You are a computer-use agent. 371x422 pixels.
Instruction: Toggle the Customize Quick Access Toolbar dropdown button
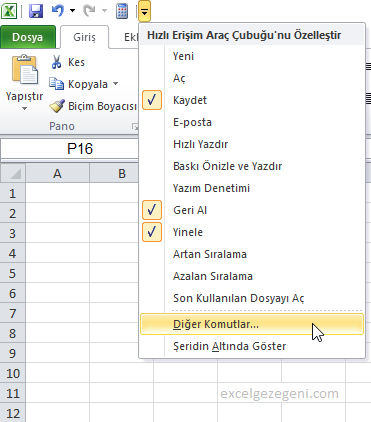click(144, 11)
